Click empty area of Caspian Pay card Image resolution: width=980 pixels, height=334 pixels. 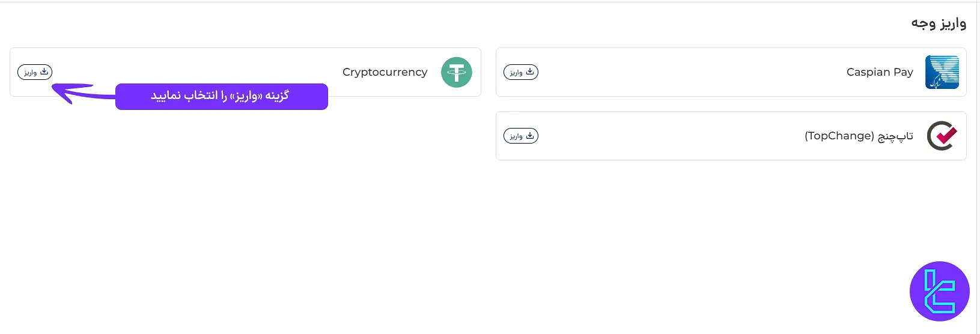(691, 72)
